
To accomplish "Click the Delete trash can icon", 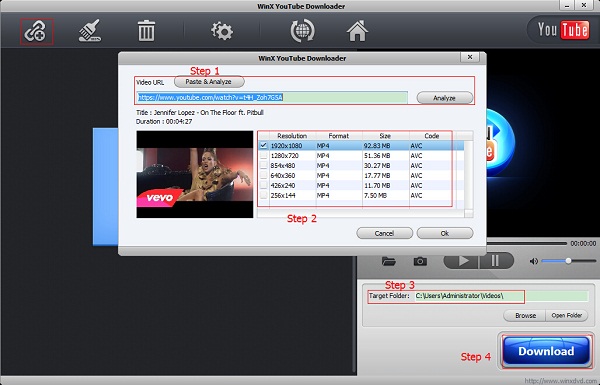I will tap(146, 31).
